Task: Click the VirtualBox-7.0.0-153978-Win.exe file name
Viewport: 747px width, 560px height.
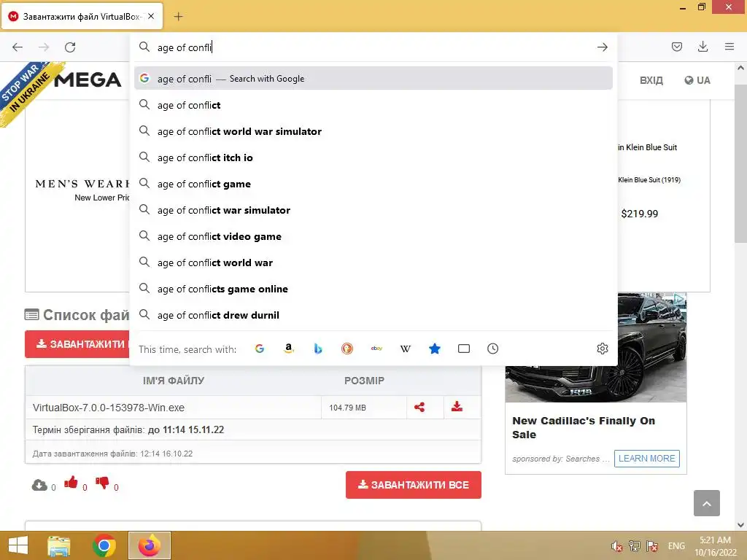Action: point(109,408)
